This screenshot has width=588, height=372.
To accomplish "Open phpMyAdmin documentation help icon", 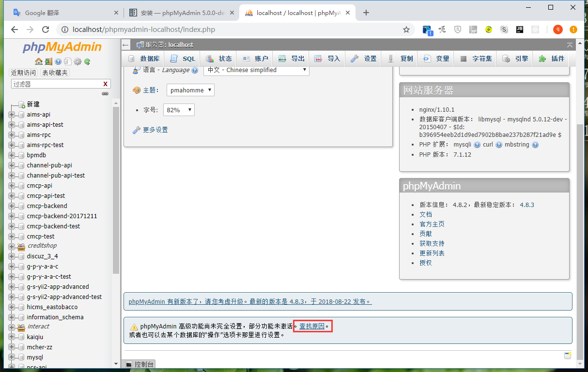I will 58,61.
